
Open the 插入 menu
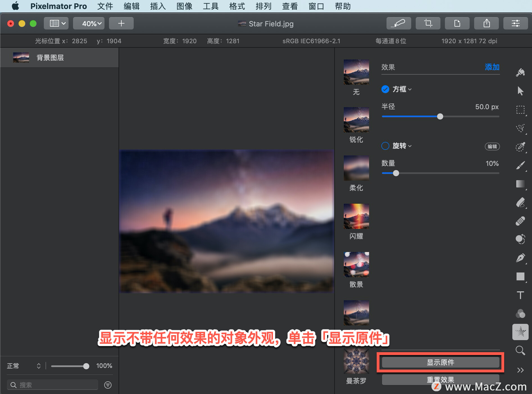[158, 6]
